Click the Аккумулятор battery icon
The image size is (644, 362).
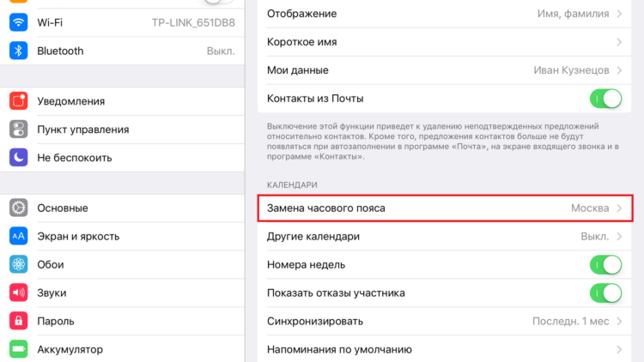click(19, 349)
